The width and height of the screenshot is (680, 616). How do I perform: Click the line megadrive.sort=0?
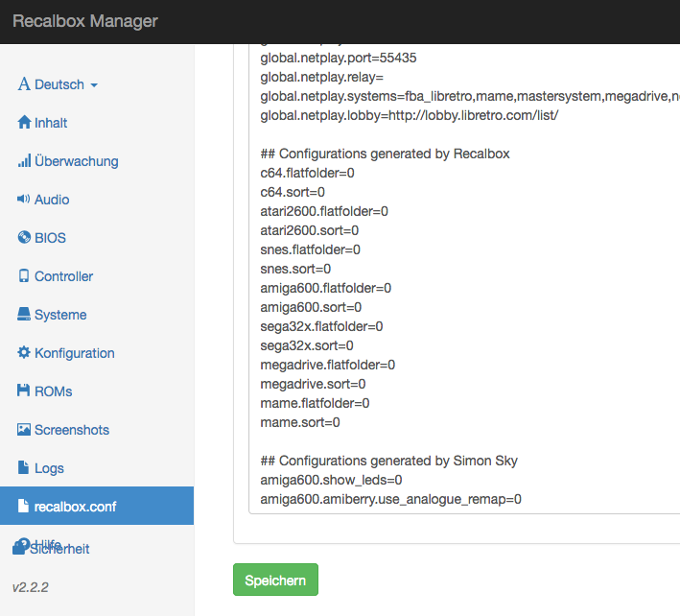(313, 384)
